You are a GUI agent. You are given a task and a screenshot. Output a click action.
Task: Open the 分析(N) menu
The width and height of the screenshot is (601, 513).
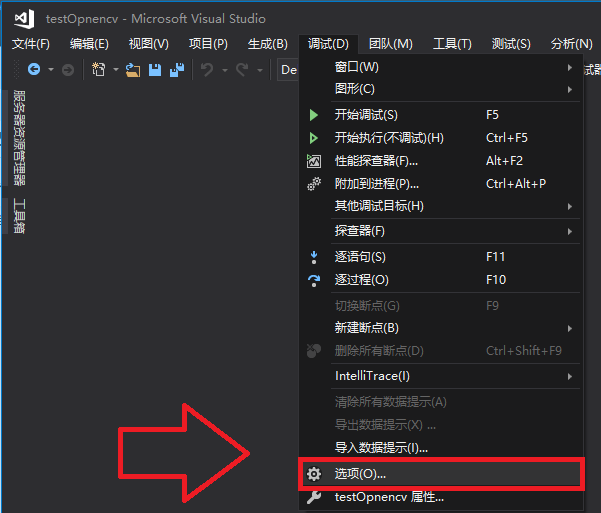pyautogui.click(x=571, y=44)
